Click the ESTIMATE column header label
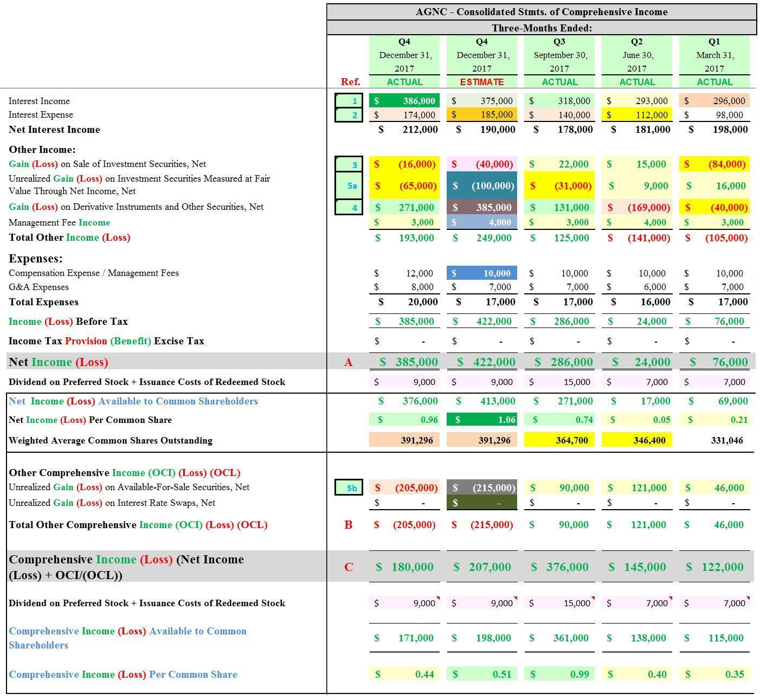Image resolution: width=760 pixels, height=700 pixels. pyautogui.click(x=482, y=82)
